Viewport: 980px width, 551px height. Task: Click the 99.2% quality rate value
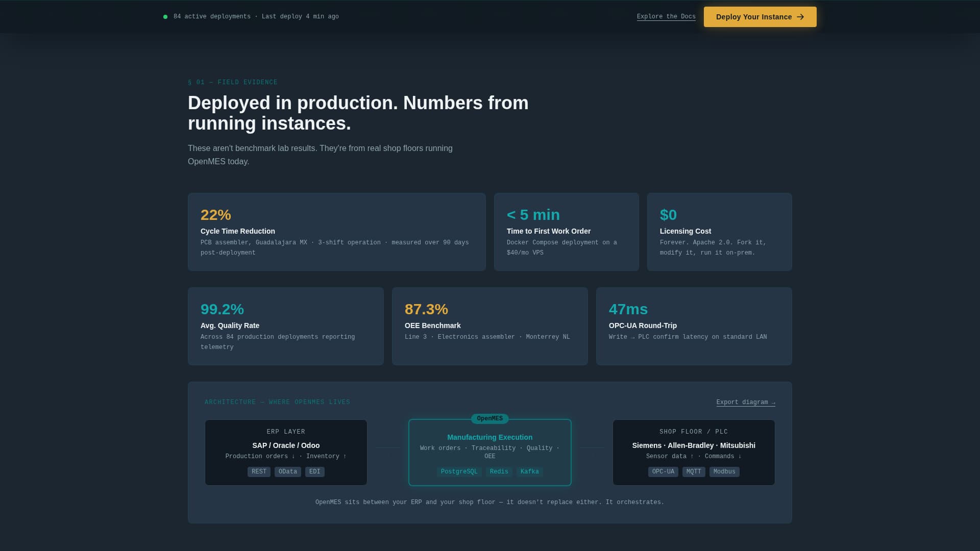coord(222,309)
